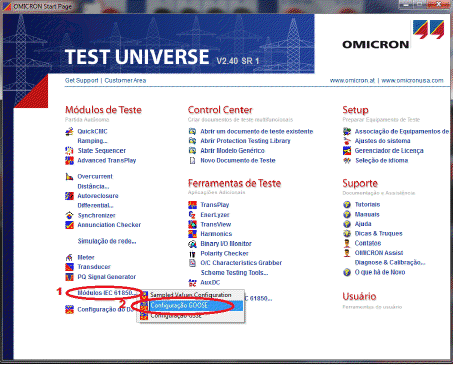Click the Overcurrent module icon
The width and height of the screenshot is (453, 365).
pyautogui.click(x=69, y=176)
